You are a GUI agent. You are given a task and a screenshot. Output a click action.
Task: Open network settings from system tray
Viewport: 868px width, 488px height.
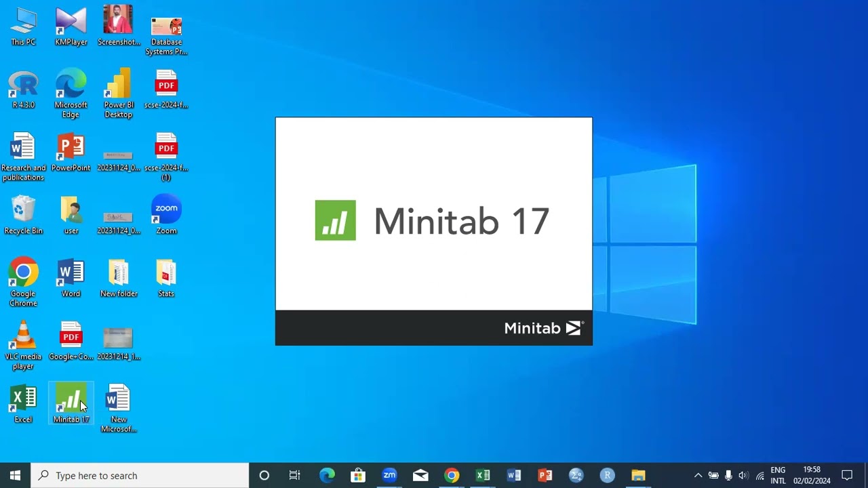coord(759,475)
